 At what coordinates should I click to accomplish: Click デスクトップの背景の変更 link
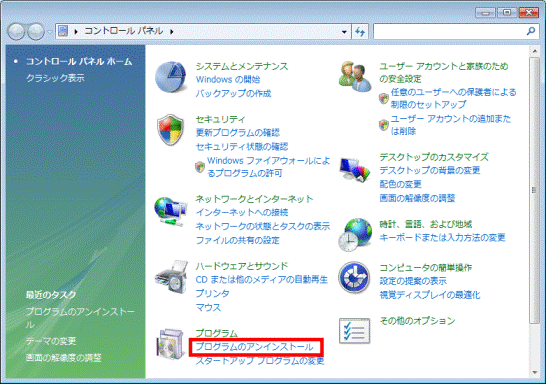click(430, 170)
